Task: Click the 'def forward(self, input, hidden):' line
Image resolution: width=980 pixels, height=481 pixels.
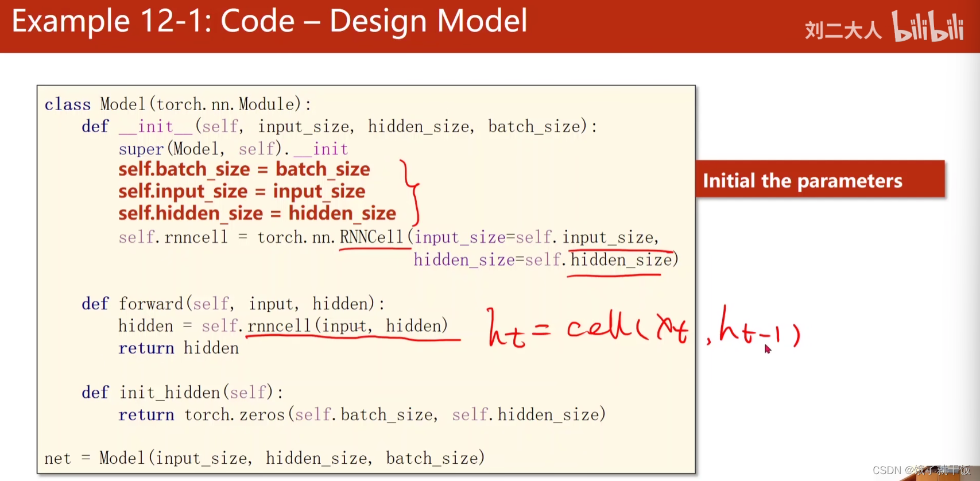Action: (x=233, y=304)
